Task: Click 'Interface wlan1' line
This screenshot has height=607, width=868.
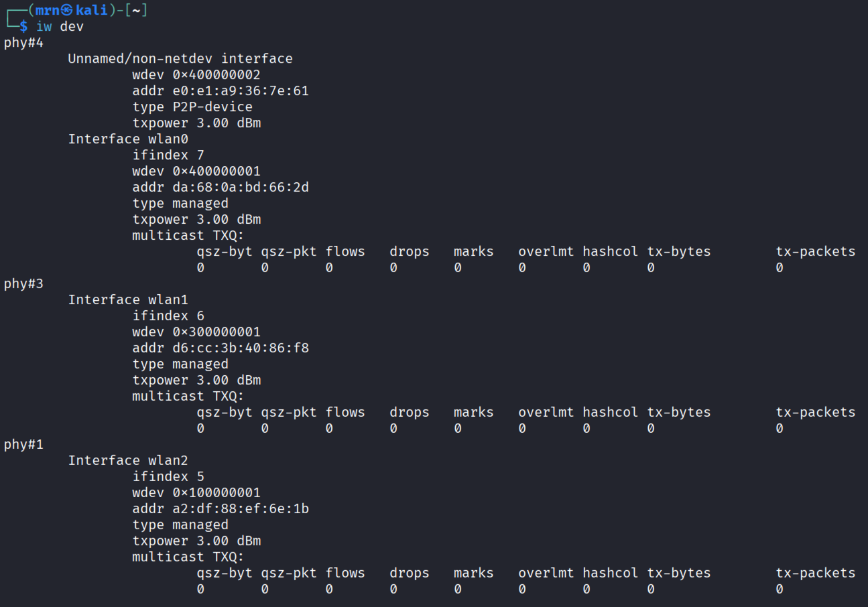Action: (128, 300)
